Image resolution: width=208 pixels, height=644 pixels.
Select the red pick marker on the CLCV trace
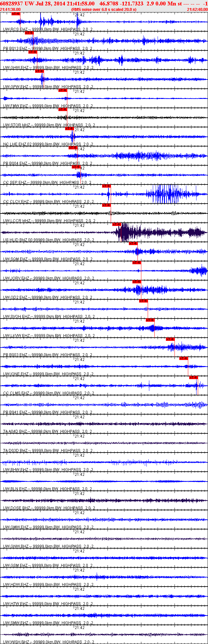coord(106,186)
